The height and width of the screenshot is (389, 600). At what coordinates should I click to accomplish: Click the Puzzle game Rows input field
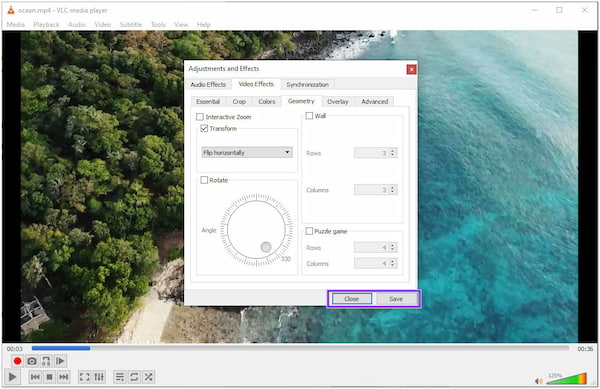(372, 247)
